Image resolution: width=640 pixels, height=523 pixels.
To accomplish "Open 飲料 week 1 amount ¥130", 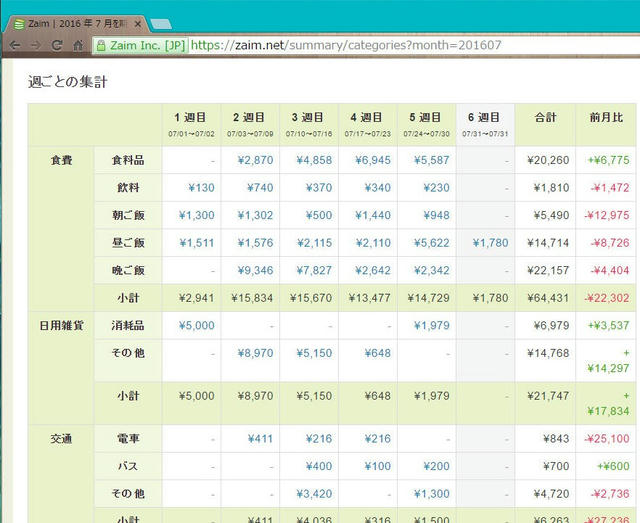I will (202, 188).
